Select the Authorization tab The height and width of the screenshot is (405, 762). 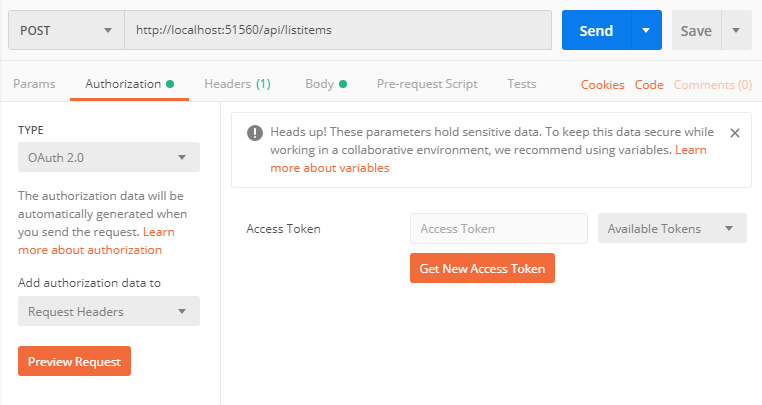pyautogui.click(x=123, y=84)
